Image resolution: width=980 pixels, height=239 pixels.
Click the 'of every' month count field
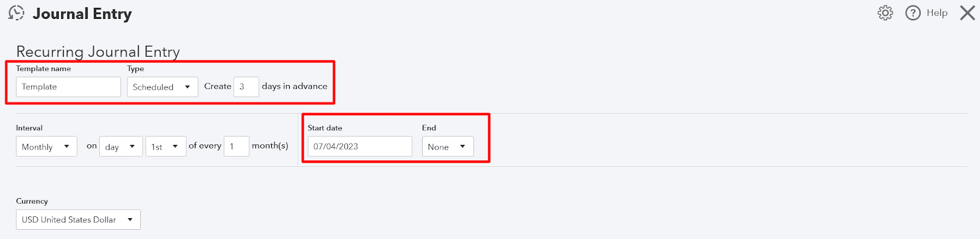coord(236,147)
